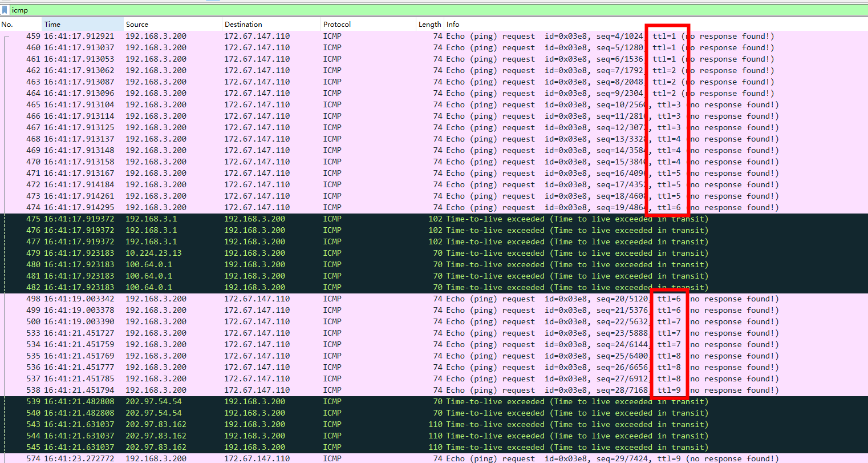This screenshot has width=868, height=463.
Task: Select packet 475 TTL exceeded from 192.168.3.1
Action: 434,219
